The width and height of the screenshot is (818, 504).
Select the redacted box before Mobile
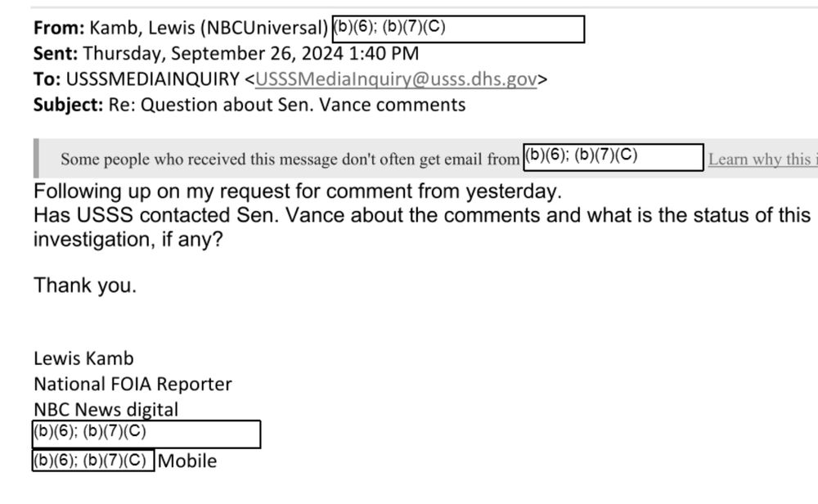(x=93, y=461)
